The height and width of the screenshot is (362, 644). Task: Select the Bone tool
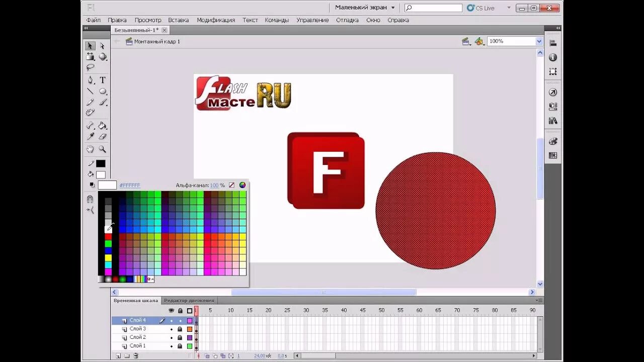point(90,126)
